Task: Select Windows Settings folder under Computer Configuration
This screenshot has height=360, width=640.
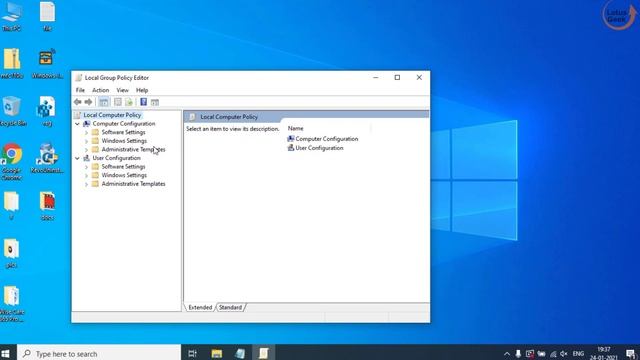Action: tap(124, 141)
